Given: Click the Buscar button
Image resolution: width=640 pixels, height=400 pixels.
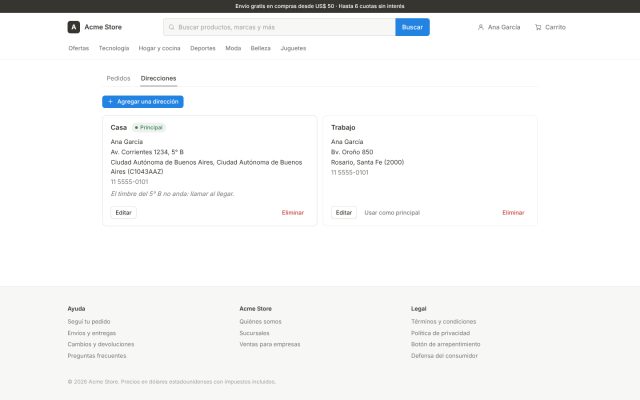Looking at the screenshot, I should click(x=412, y=27).
